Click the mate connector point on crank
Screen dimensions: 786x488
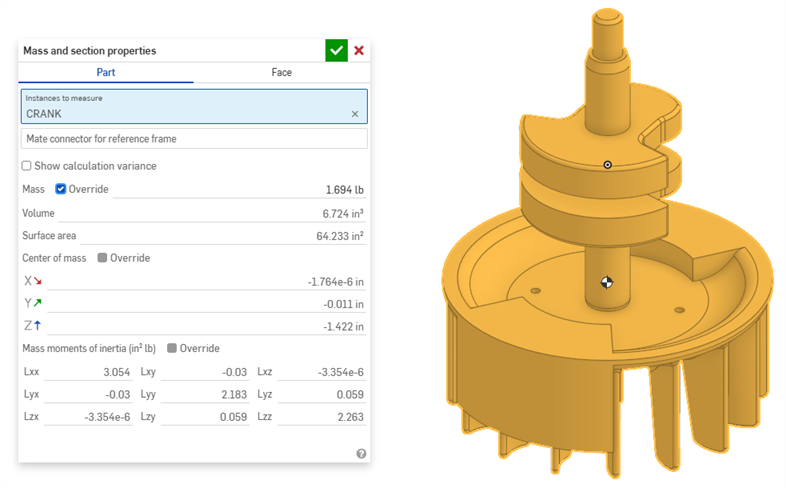607,164
